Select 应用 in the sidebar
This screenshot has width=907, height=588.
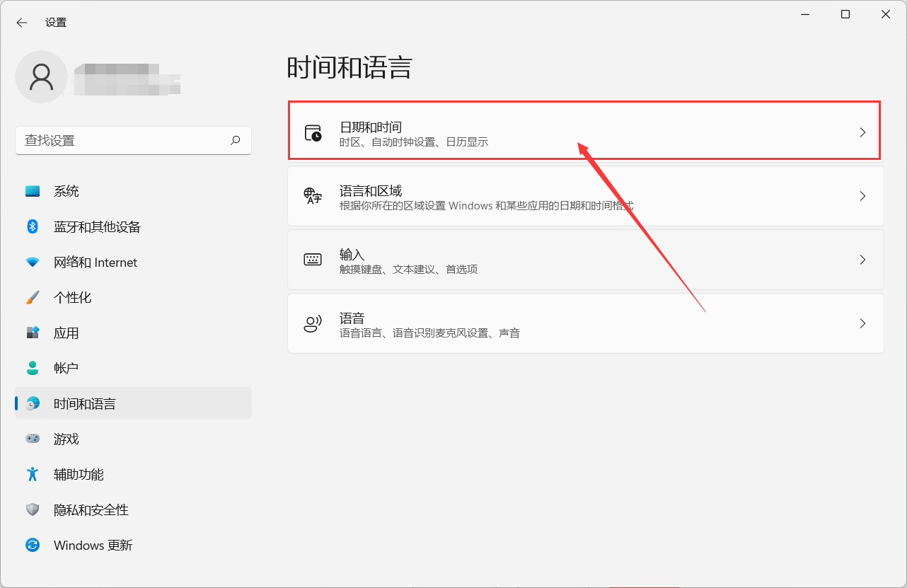coord(133,333)
